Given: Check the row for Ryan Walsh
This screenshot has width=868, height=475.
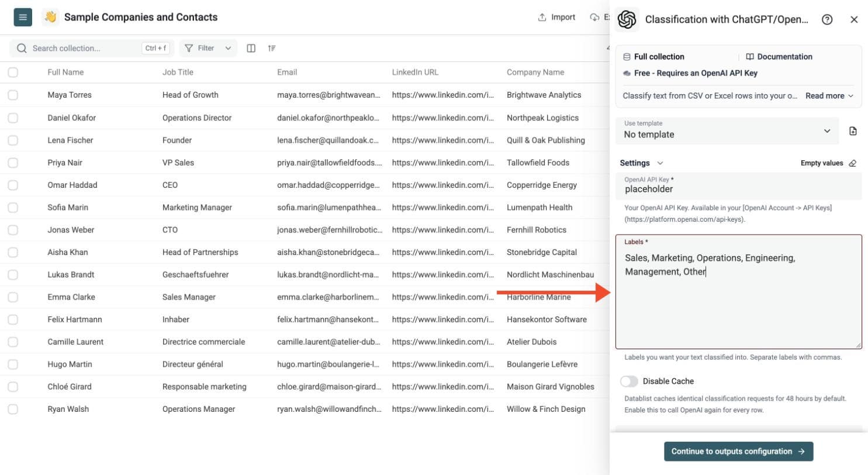Looking at the screenshot, I should pos(13,409).
